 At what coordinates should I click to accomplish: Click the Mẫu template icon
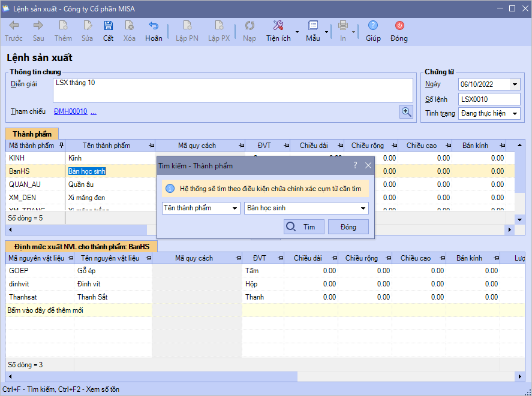(312, 26)
